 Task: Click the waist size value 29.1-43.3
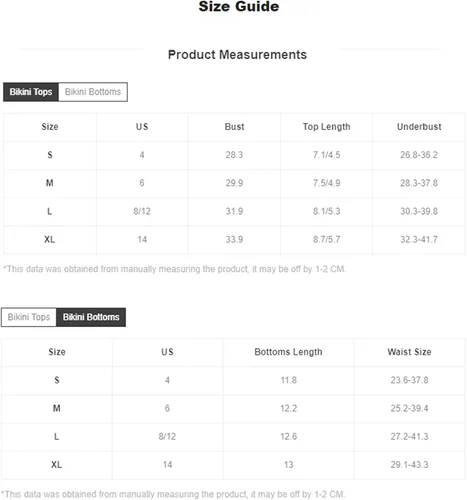[x=409, y=465]
